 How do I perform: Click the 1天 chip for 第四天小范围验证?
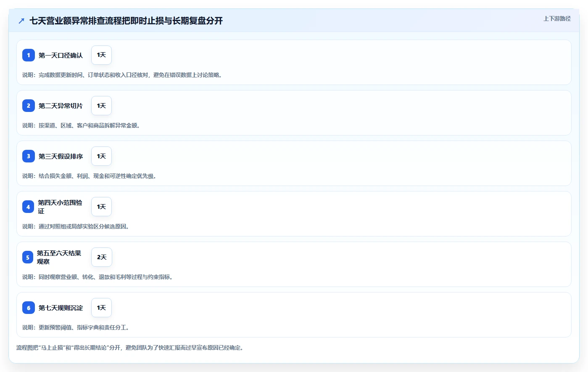point(101,207)
